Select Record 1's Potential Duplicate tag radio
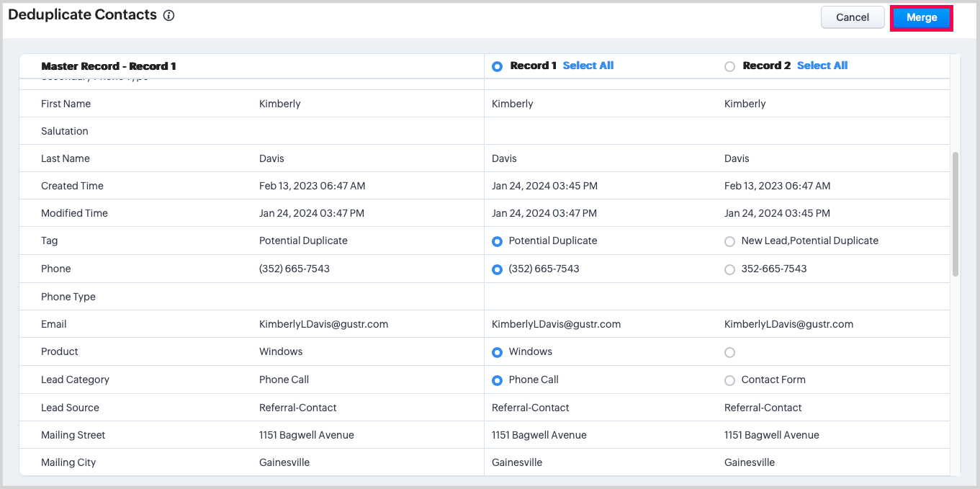980x489 pixels. [x=497, y=241]
